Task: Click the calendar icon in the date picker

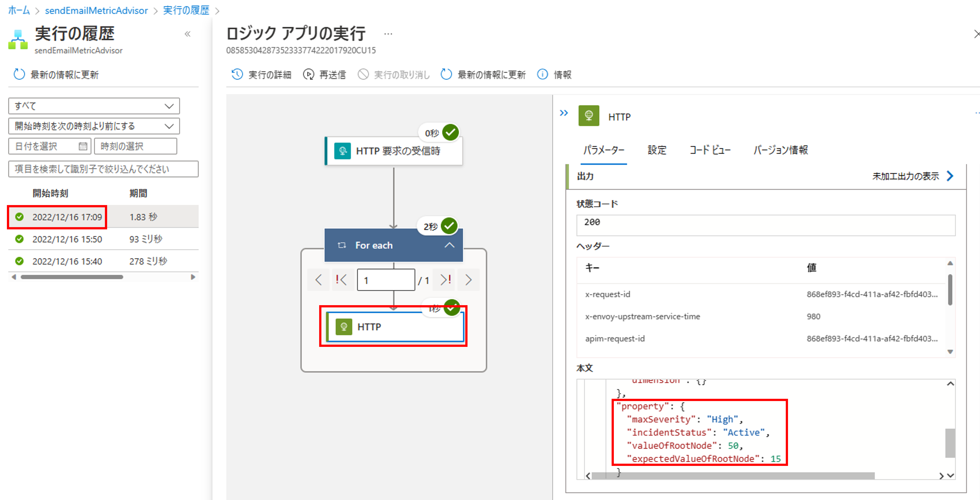Action: coord(83,146)
